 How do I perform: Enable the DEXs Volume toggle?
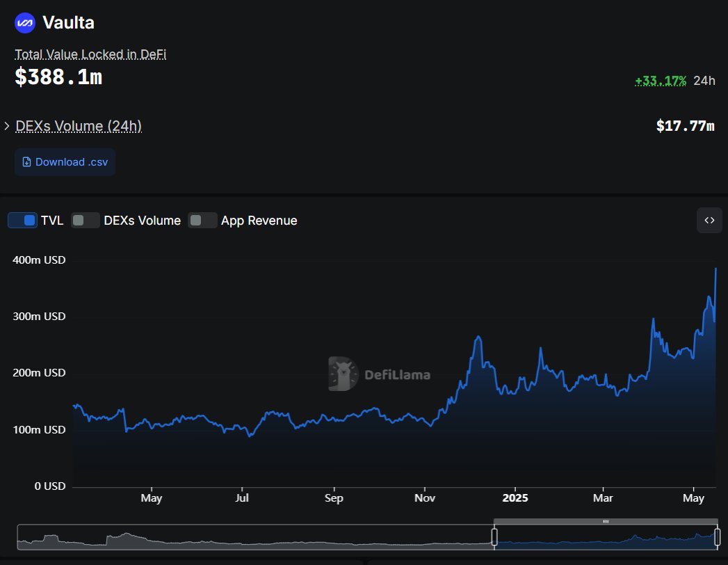point(85,221)
